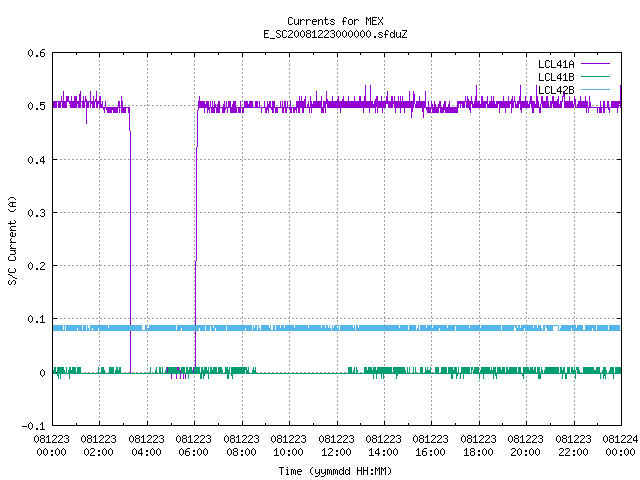Click the 0.1 y-axis tick value
Viewport: 640px width, 480px height.
click(x=36, y=319)
